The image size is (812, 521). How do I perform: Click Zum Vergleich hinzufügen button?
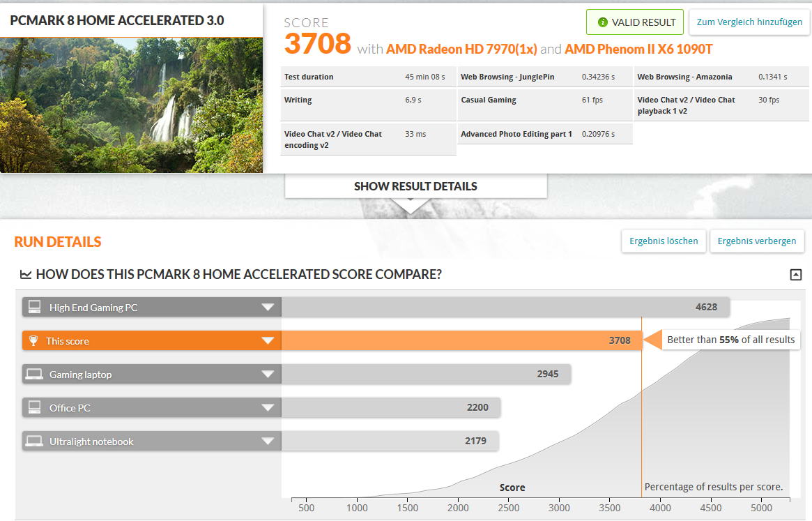(749, 22)
